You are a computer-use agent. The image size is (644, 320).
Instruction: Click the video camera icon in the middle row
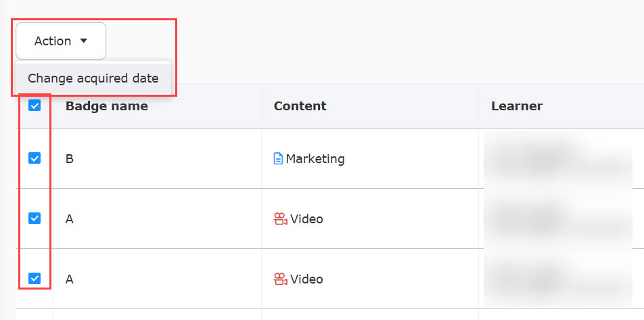[x=280, y=219]
